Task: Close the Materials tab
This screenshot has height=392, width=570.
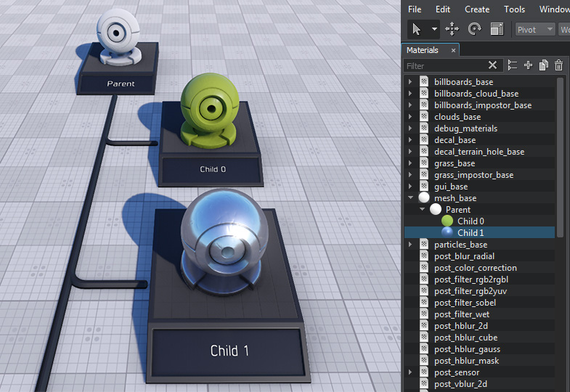Action: (453, 50)
